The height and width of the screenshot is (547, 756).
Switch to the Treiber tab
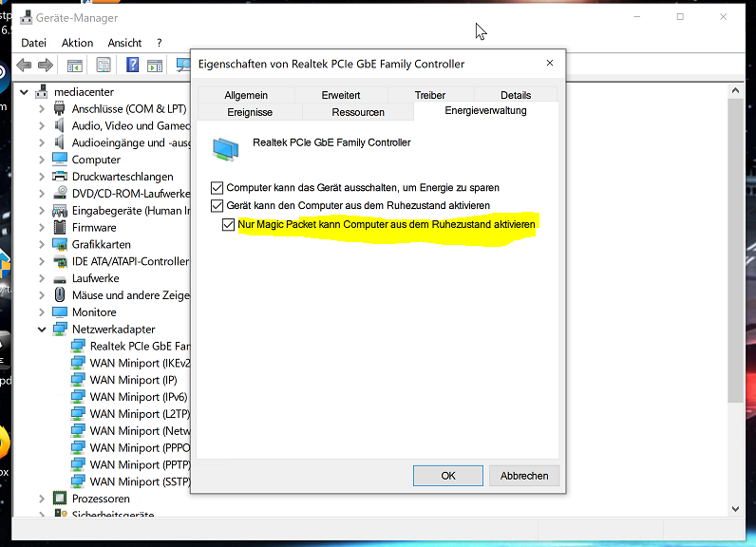pyautogui.click(x=430, y=95)
